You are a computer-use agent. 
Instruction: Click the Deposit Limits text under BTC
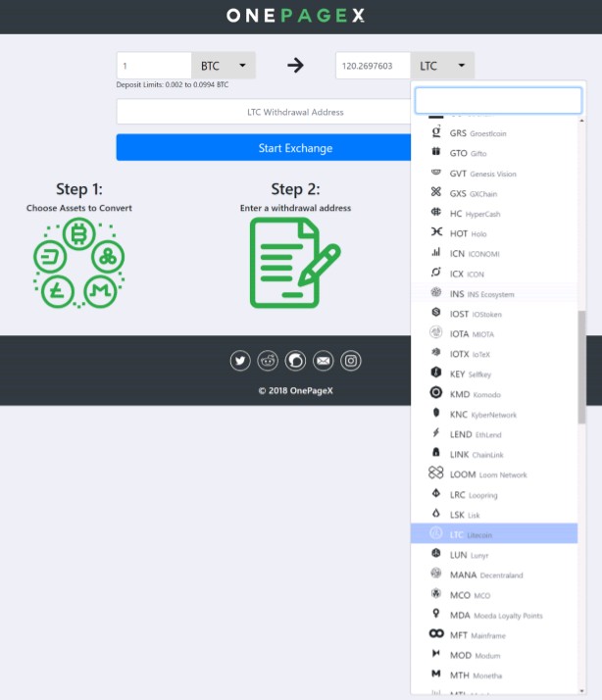click(173, 85)
